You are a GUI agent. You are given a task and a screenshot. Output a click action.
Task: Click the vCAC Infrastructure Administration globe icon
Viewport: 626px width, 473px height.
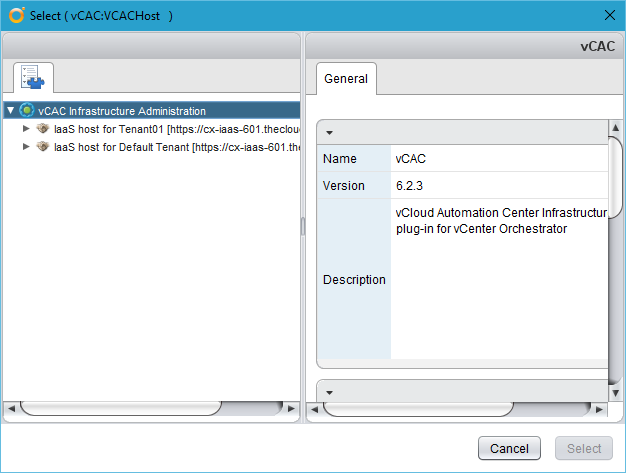click(x=27, y=111)
